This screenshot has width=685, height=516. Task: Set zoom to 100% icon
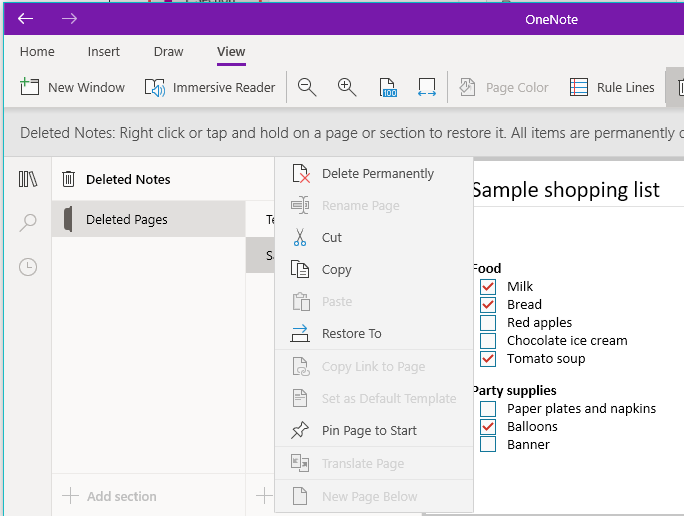(x=388, y=87)
